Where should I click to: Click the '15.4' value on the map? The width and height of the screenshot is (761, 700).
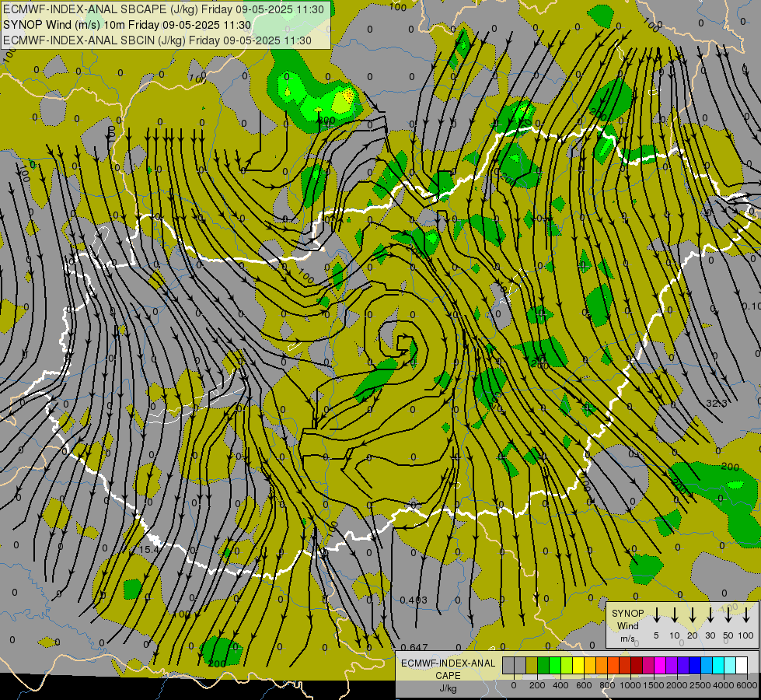click(x=148, y=549)
